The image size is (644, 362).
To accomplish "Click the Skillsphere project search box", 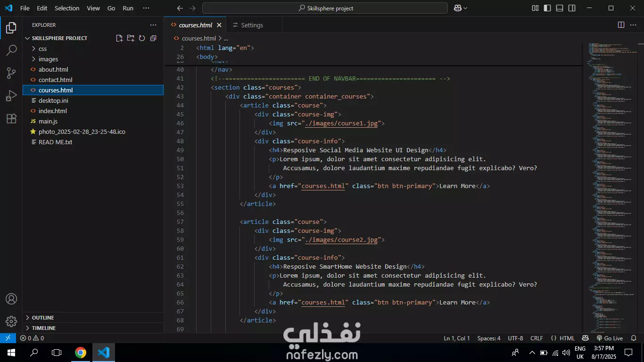I will (x=325, y=8).
